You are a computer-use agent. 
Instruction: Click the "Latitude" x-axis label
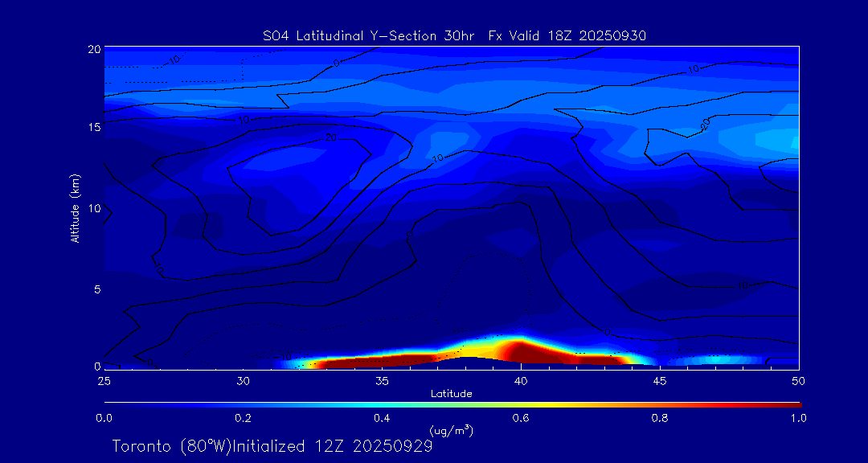point(451,395)
